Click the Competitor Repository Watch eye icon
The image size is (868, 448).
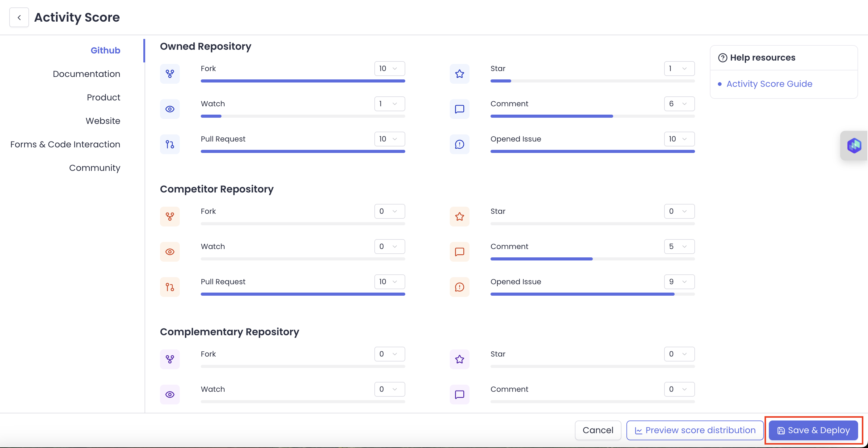click(170, 252)
